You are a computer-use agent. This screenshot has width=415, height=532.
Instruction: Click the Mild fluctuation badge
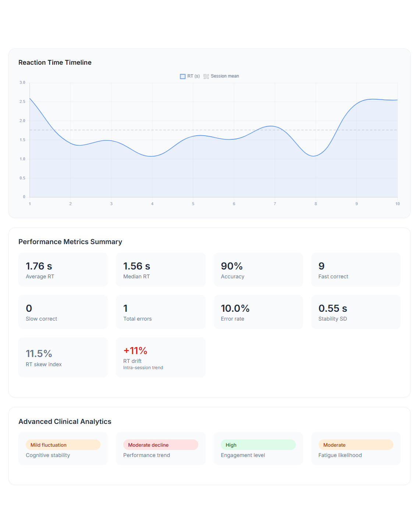coord(63,445)
